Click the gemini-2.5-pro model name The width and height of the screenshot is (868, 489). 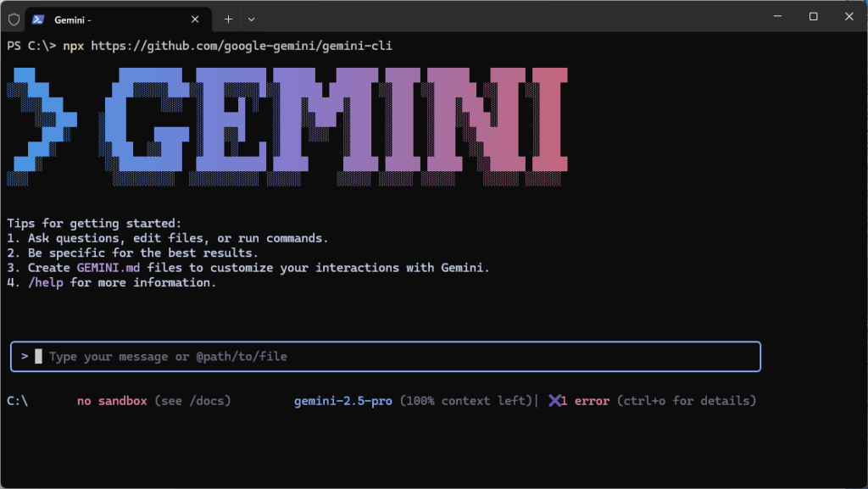(343, 401)
